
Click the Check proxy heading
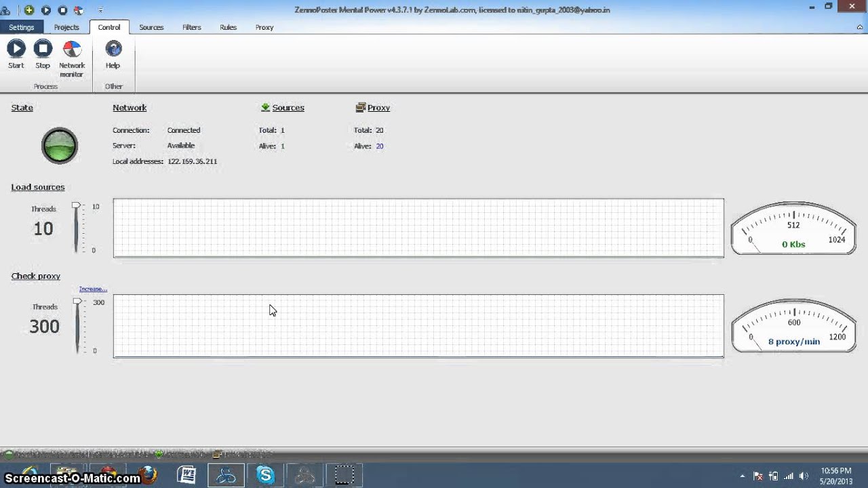pyautogui.click(x=36, y=277)
